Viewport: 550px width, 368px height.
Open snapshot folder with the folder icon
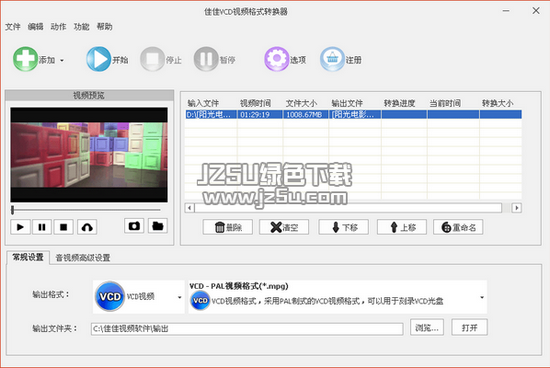(158, 226)
